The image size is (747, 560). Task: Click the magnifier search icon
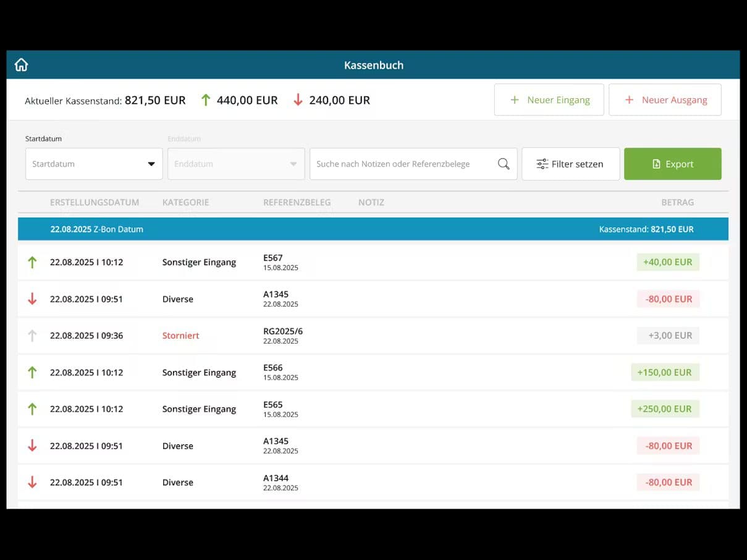point(504,164)
